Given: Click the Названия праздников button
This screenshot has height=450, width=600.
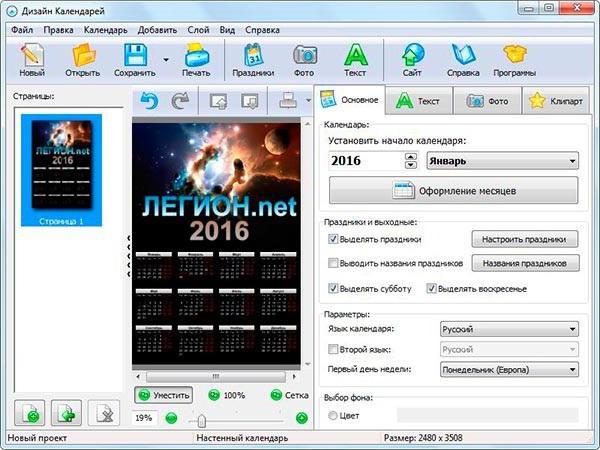Looking at the screenshot, I should (x=525, y=263).
